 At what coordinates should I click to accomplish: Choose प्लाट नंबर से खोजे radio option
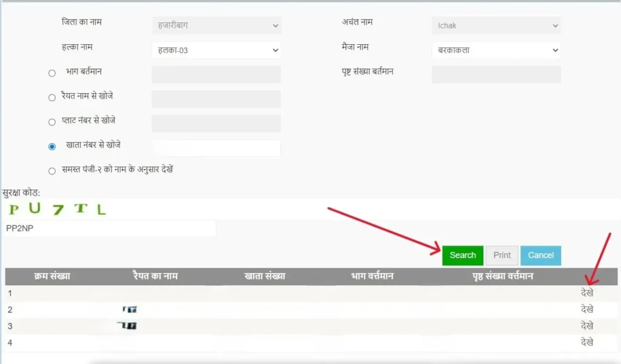click(52, 122)
